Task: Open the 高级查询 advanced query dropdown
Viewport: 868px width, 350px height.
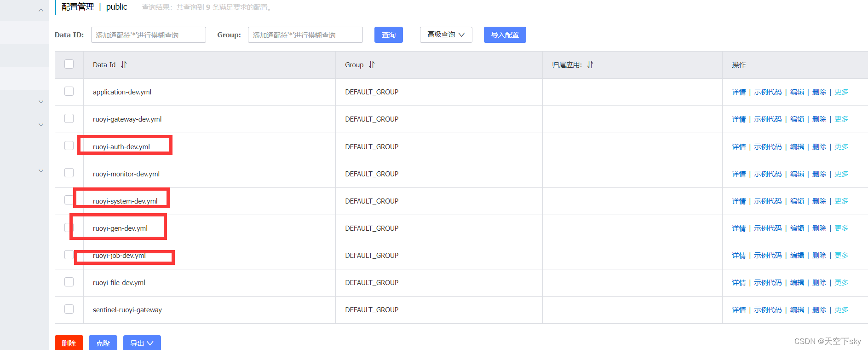Action: click(446, 35)
